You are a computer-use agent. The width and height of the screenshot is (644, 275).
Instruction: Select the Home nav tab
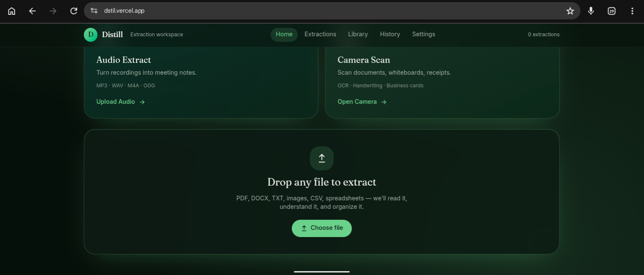(x=284, y=35)
